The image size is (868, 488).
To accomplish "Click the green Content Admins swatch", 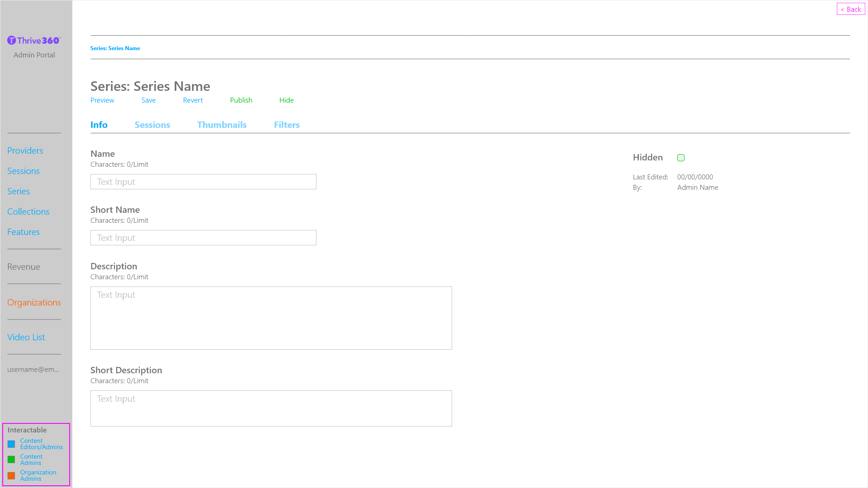I will [x=11, y=460].
